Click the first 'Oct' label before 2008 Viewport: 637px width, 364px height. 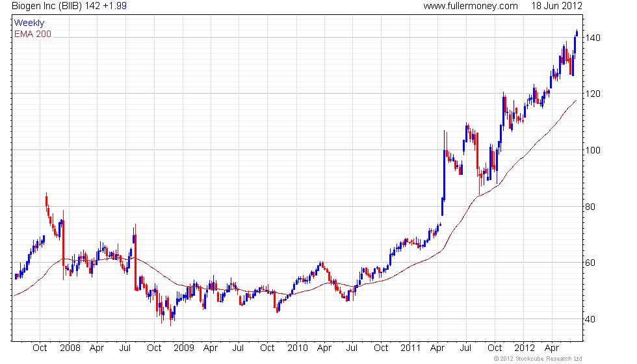40,348
